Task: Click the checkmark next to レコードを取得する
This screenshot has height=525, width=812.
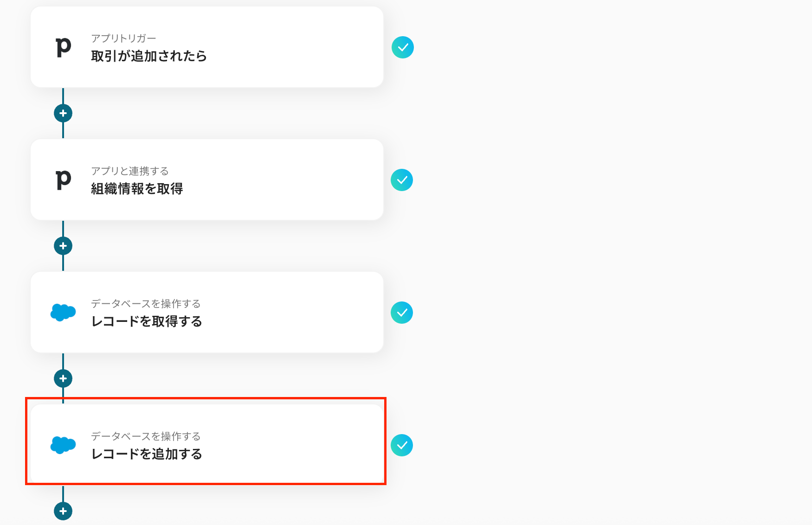Action: tap(402, 313)
